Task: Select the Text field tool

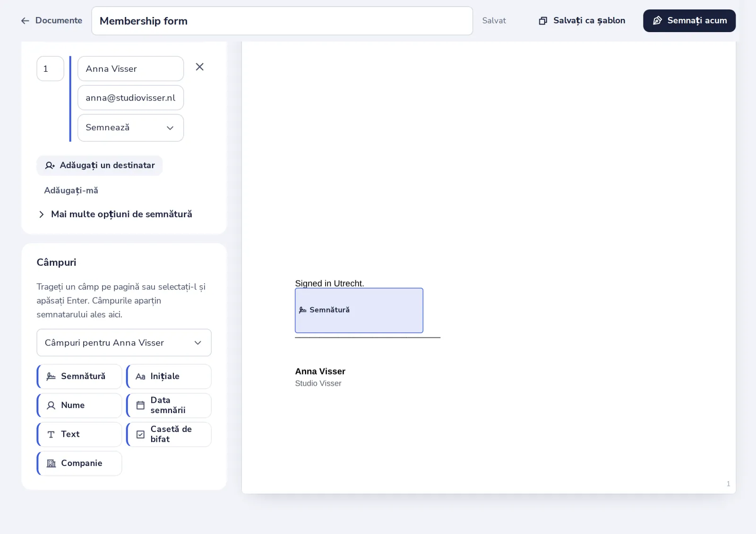Action: point(79,434)
